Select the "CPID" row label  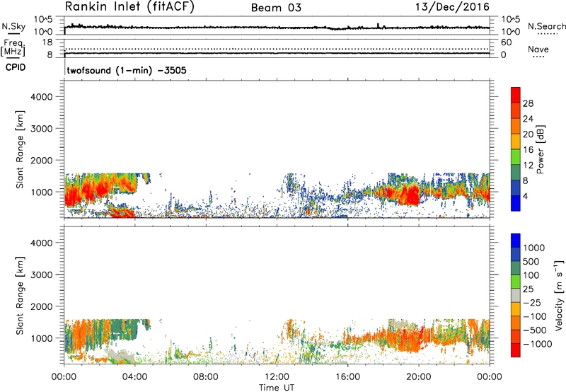click(x=16, y=67)
